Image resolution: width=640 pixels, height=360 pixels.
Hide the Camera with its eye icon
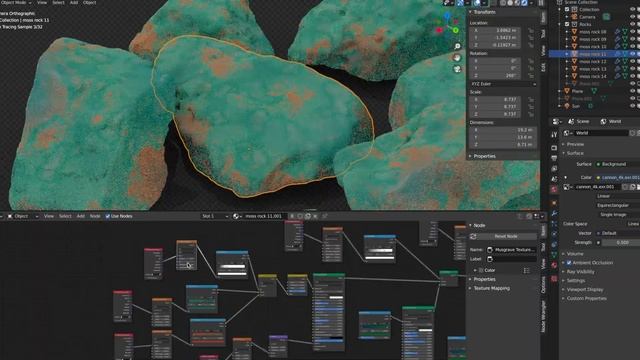click(633, 17)
